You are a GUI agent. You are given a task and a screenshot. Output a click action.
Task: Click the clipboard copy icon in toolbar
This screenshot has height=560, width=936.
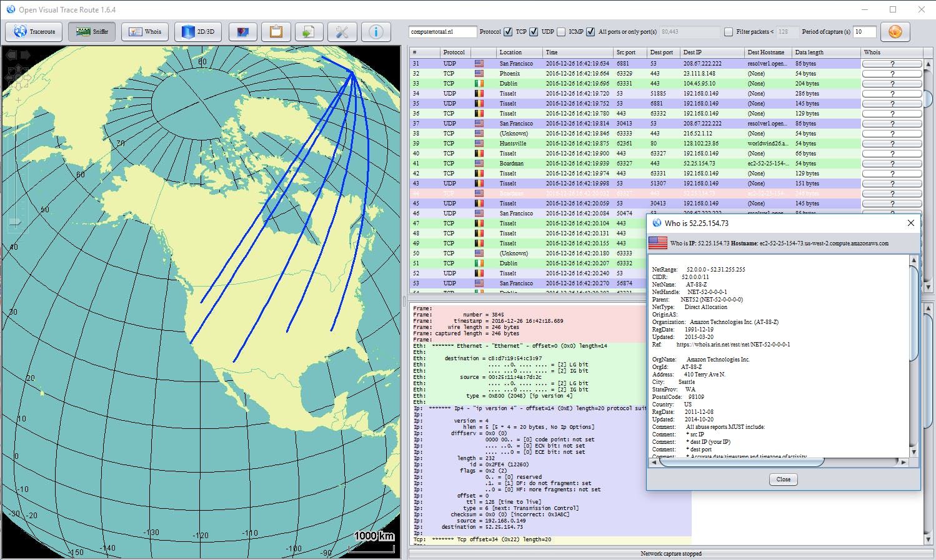pos(276,32)
